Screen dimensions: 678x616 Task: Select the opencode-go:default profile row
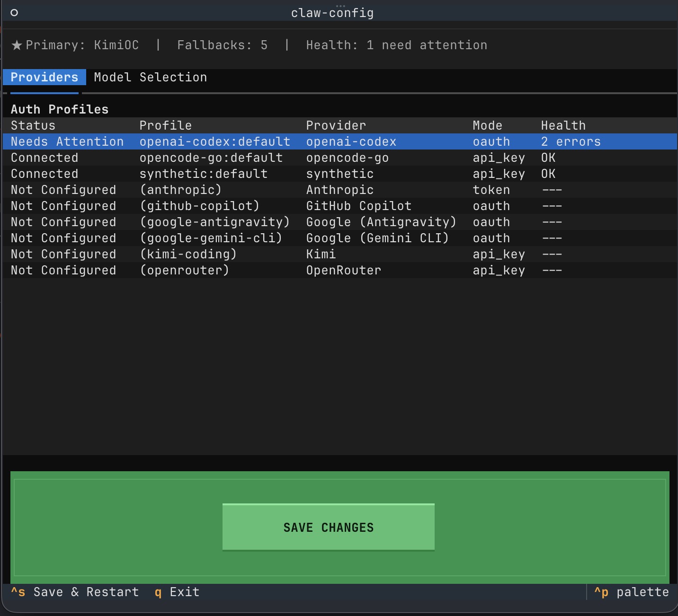click(x=211, y=158)
